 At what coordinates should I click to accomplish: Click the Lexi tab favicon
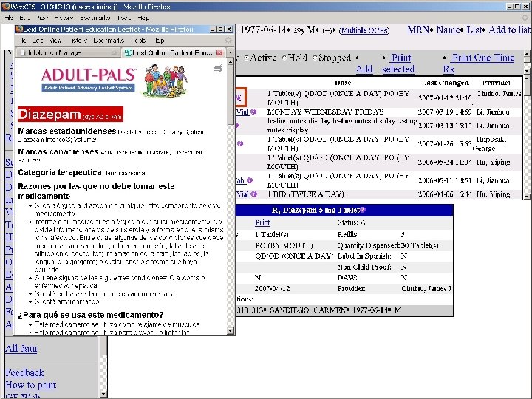click(x=128, y=52)
